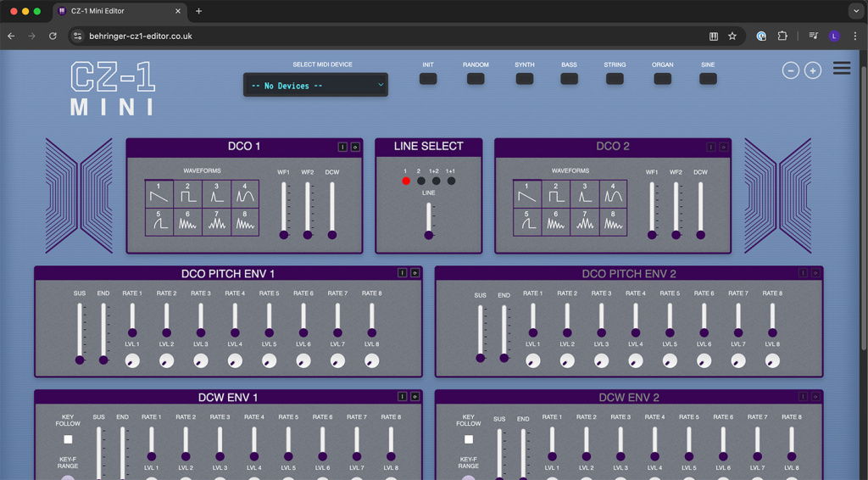Select DCO 1 saw-pulse waveform 5
Screen dimensions: 868x480
coord(159,222)
